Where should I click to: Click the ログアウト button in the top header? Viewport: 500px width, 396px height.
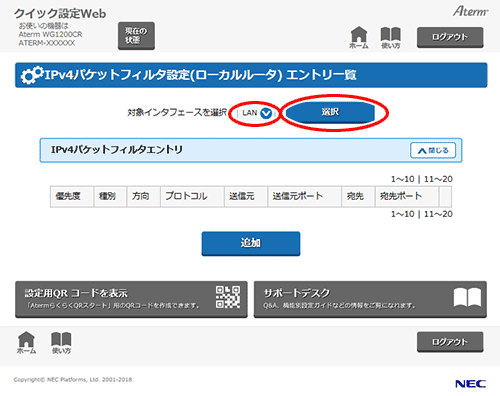pyautogui.click(x=450, y=37)
